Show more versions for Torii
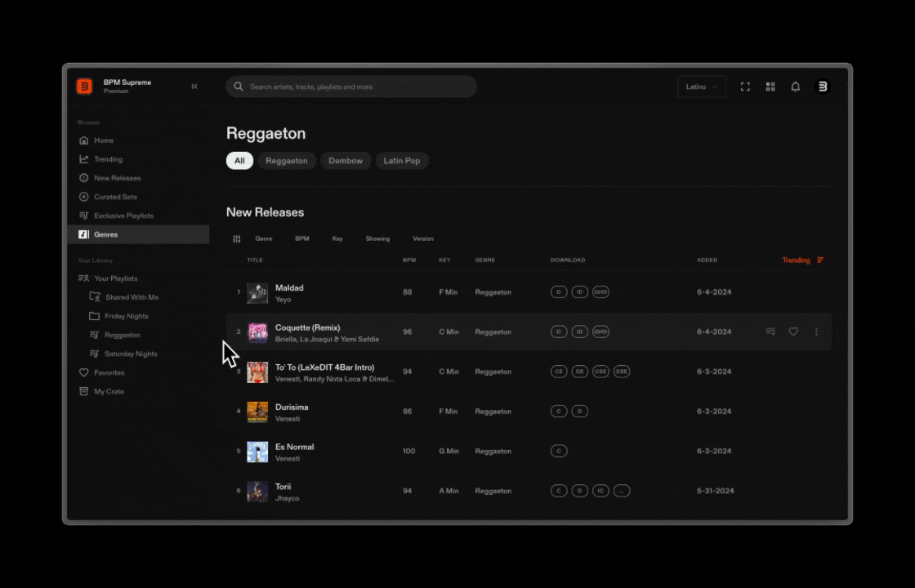 pos(622,491)
